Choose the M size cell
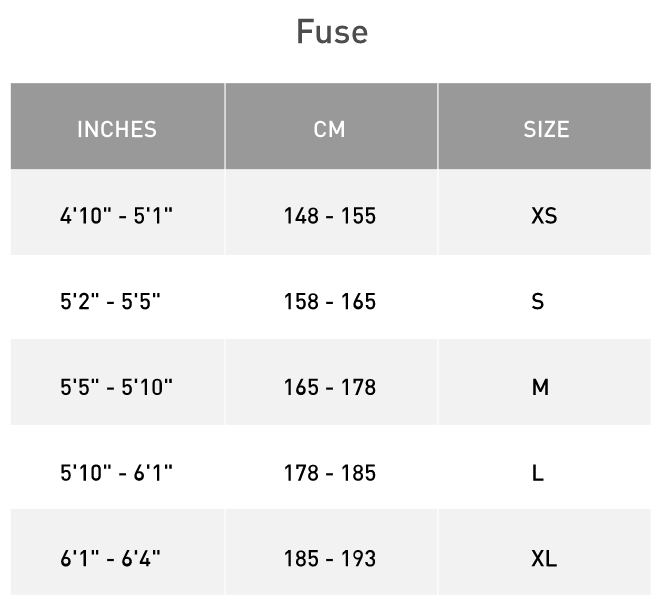This screenshot has width=663, height=602. (540, 387)
